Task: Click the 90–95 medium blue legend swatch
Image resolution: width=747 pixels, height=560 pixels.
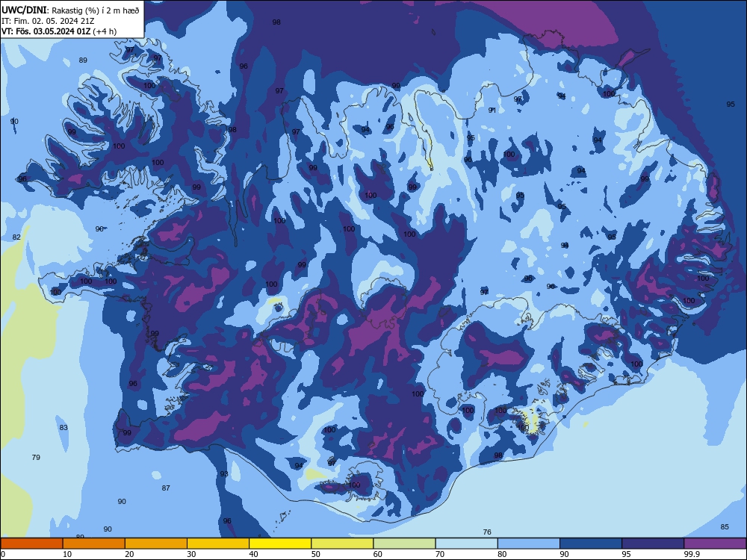Action: click(x=591, y=544)
